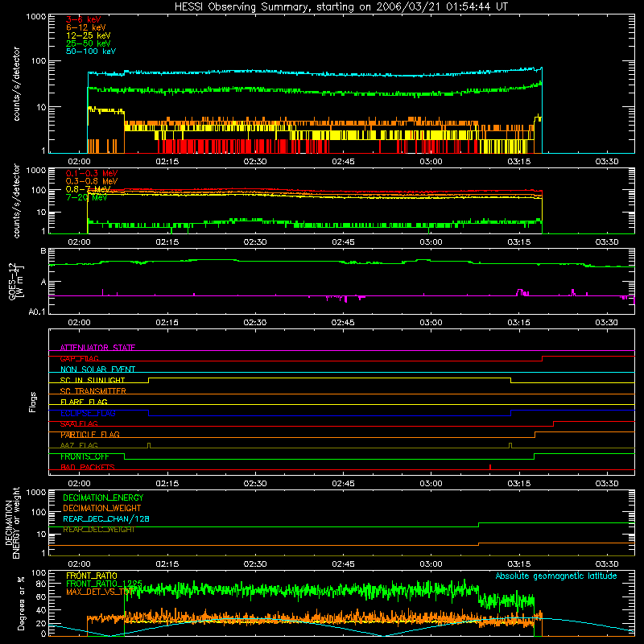Click the 02:45 tick label under the GOES panel
The image size is (644, 644).
(343, 323)
